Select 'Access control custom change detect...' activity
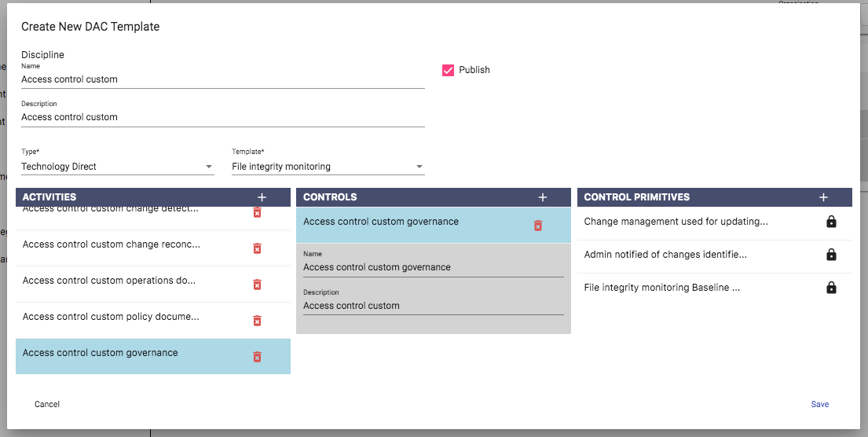Screen dimensions: 868x437 coord(153,218)
